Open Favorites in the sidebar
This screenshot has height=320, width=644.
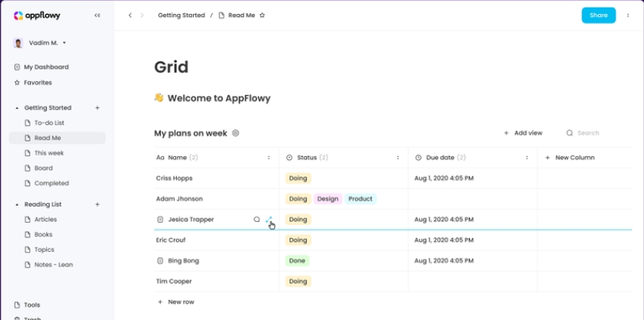pos(33,83)
